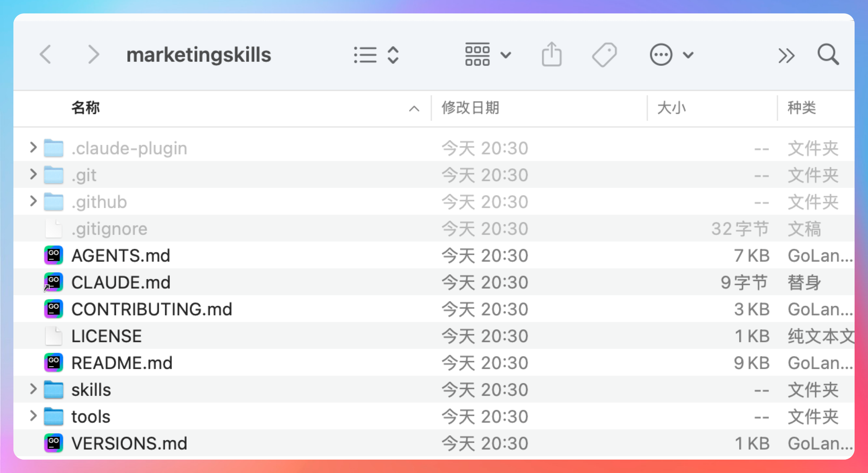
Task: Sort by the 修改日期 column header
Action: [x=471, y=108]
